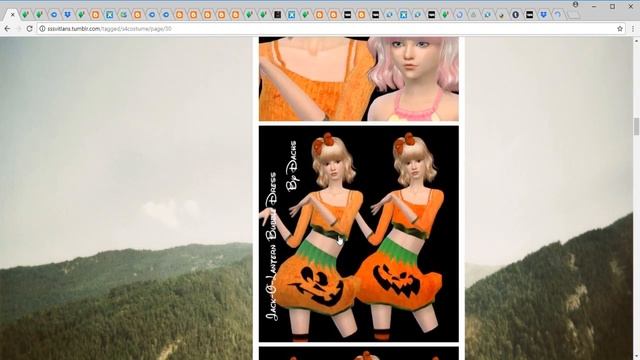Maximize the Chrome window
Screen dimensions: 640x360
click(612, 7)
